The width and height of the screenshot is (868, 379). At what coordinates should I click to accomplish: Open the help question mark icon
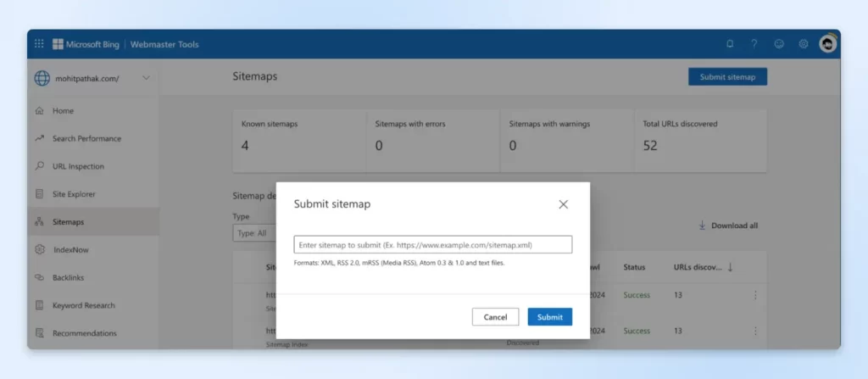[x=754, y=44]
